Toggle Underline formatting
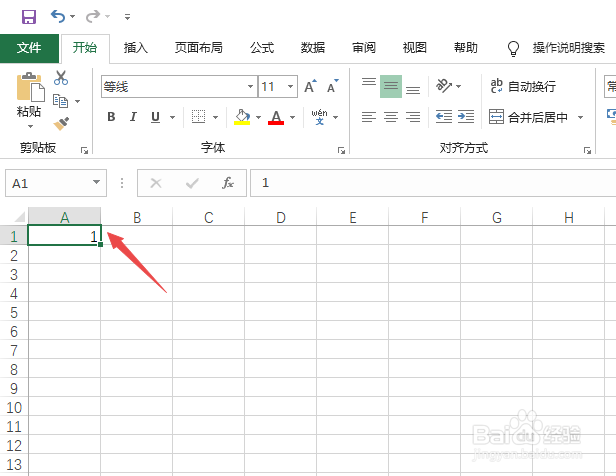The width and height of the screenshot is (616, 476). point(156,117)
